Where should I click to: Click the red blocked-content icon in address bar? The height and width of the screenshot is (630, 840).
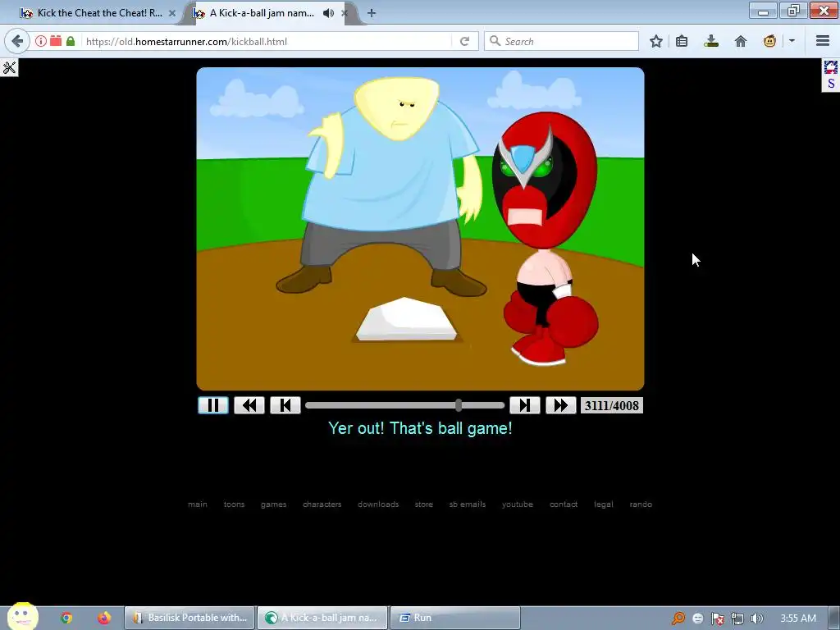click(56, 41)
